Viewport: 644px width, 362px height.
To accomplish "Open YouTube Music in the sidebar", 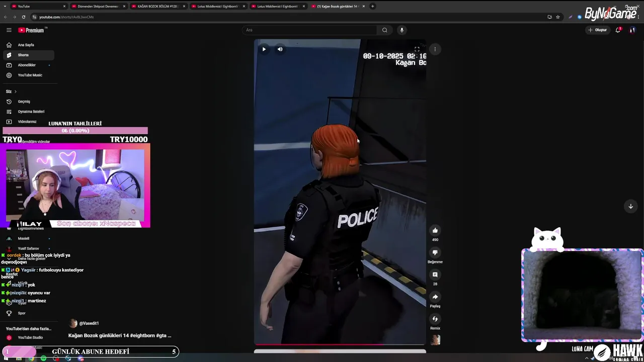I will [x=30, y=75].
